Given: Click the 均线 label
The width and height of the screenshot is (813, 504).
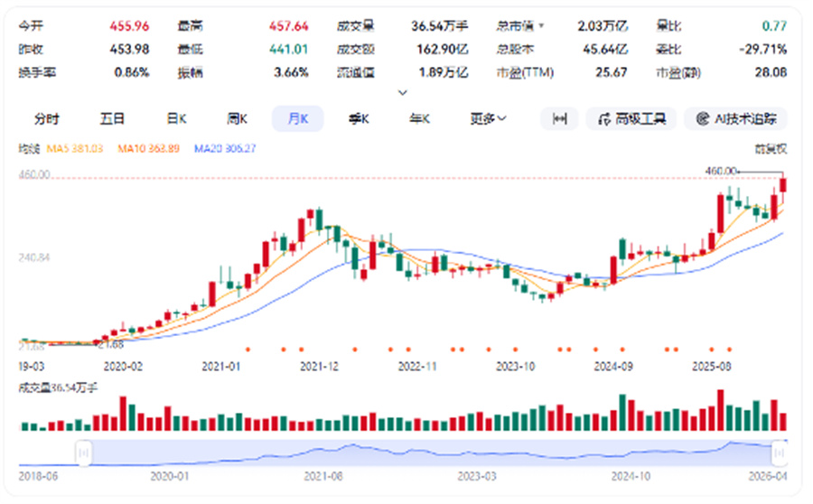Looking at the screenshot, I should coord(29,149).
